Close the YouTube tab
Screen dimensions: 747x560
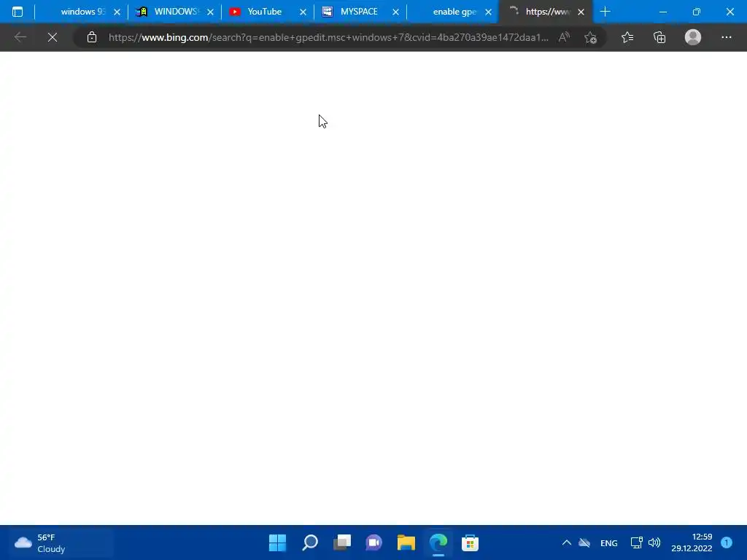coord(303,12)
